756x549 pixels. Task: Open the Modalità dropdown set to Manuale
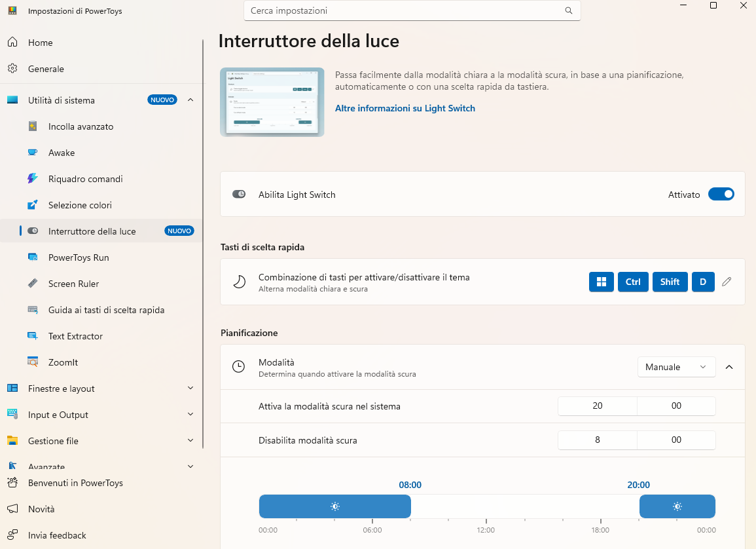tap(676, 368)
